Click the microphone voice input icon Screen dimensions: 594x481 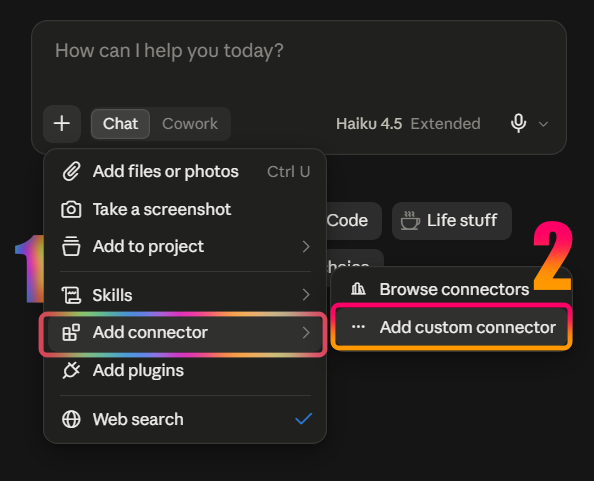518,123
